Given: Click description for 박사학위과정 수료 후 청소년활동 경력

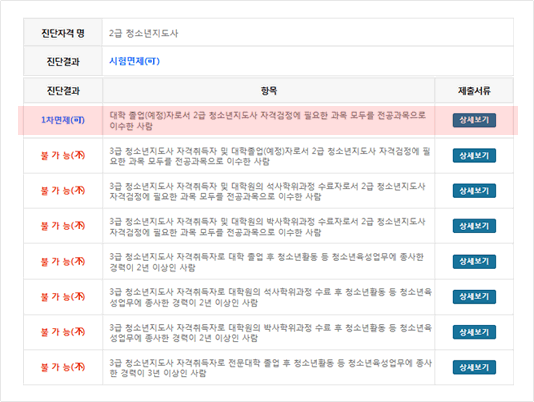Looking at the screenshot, I should [270, 333].
